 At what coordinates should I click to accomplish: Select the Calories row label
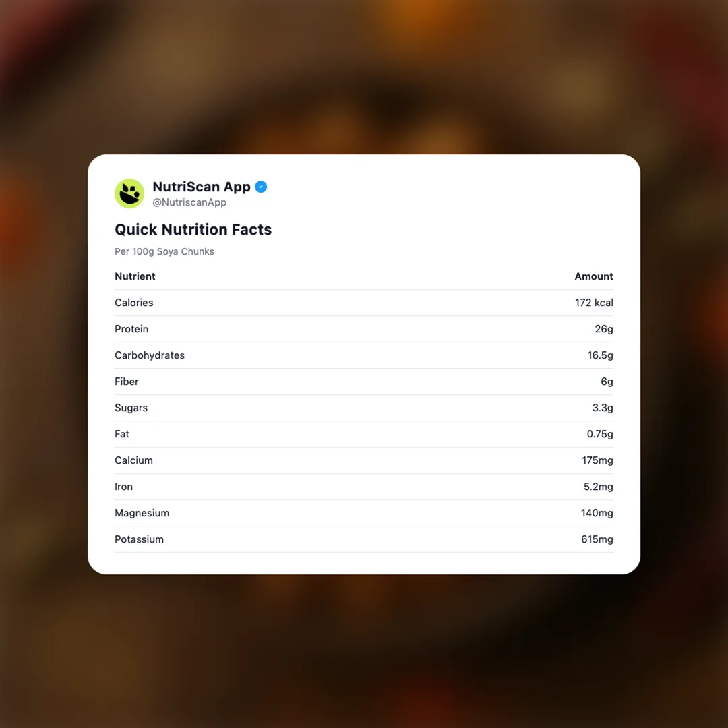point(134,303)
